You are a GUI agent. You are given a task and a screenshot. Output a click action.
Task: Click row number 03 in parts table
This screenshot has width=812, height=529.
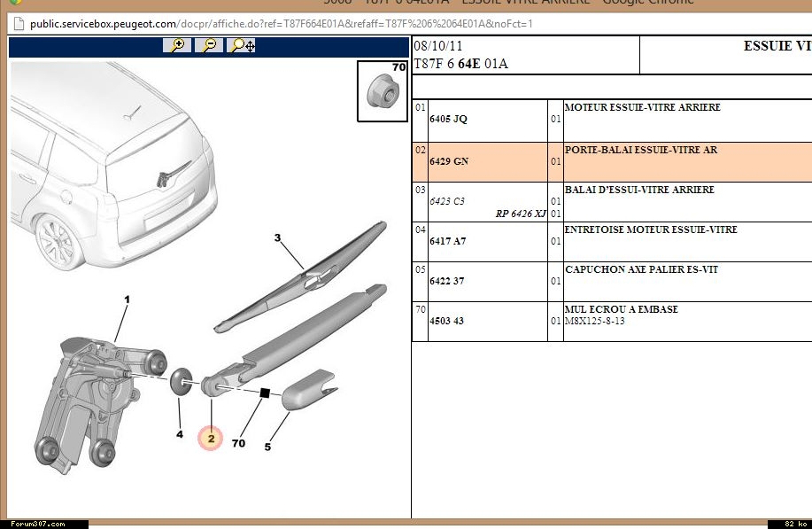coord(420,191)
